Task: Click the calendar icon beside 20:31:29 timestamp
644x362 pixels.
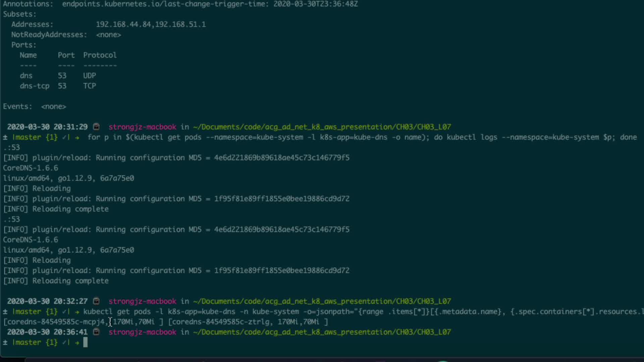Action: (96, 127)
